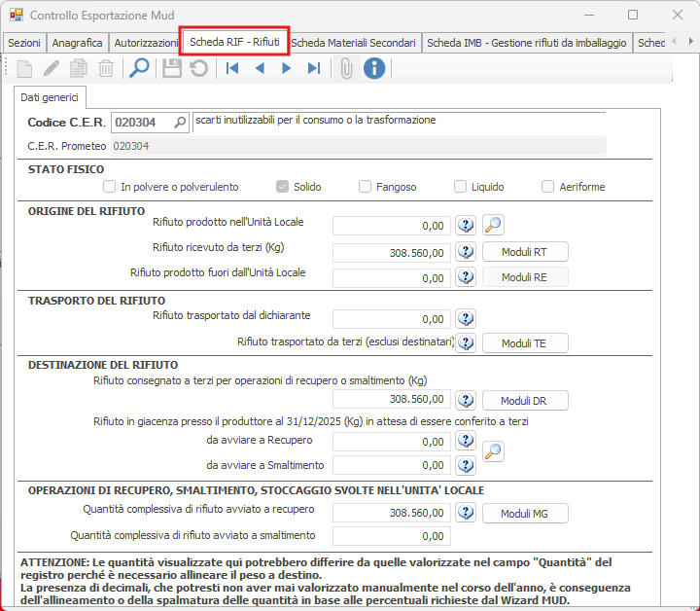Open help for Rifiuto prodotto fuori dall'Unità Locale

point(466,277)
